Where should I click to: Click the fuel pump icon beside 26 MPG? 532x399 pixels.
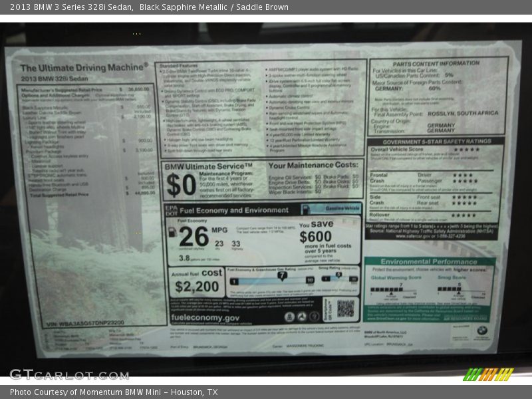click(x=173, y=232)
